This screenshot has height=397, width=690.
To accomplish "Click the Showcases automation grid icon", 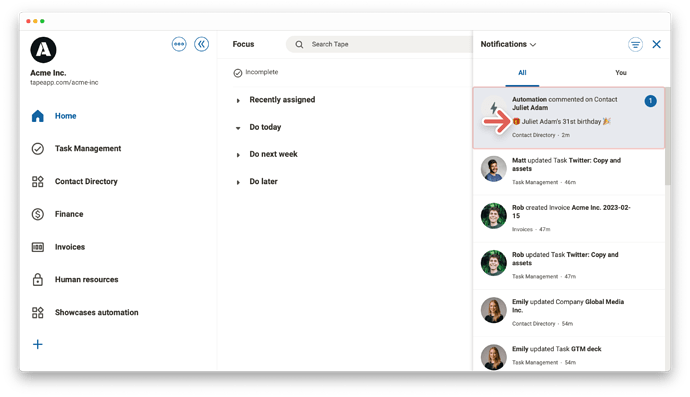I will tap(38, 312).
